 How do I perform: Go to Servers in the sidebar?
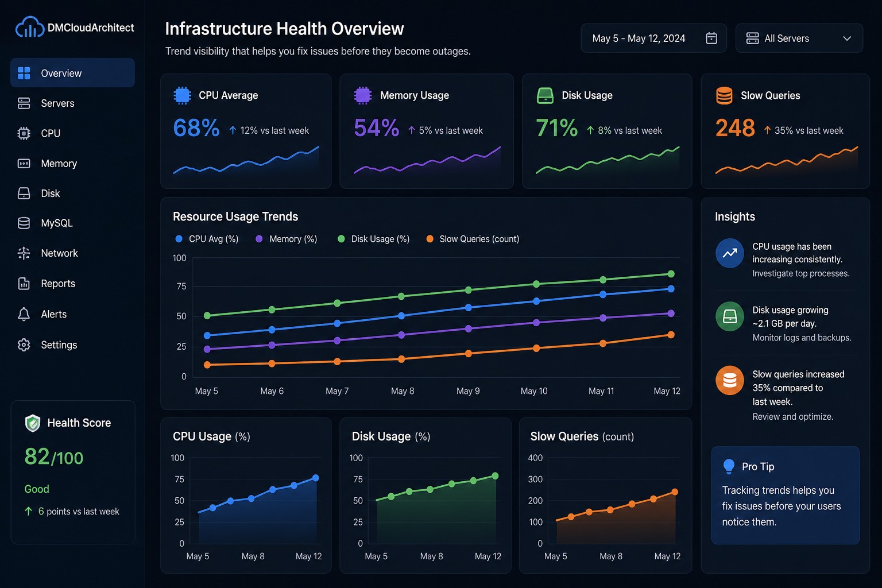coord(73,103)
